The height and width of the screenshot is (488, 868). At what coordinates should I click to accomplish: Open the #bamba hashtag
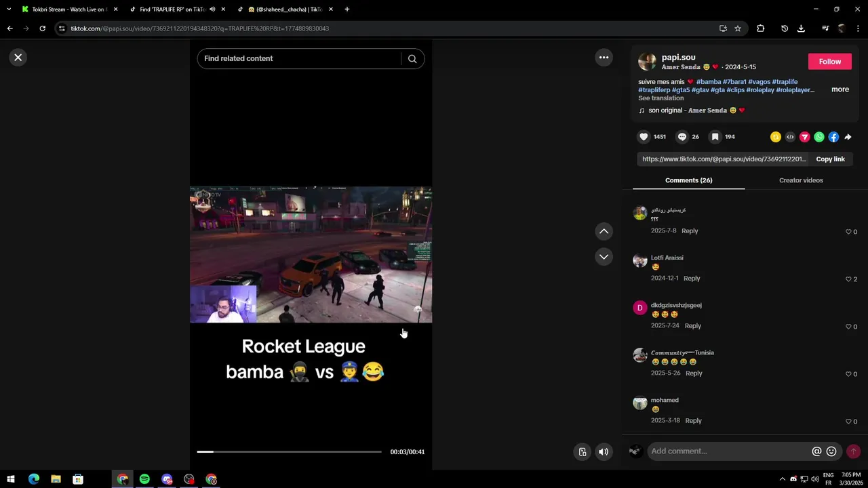709,82
